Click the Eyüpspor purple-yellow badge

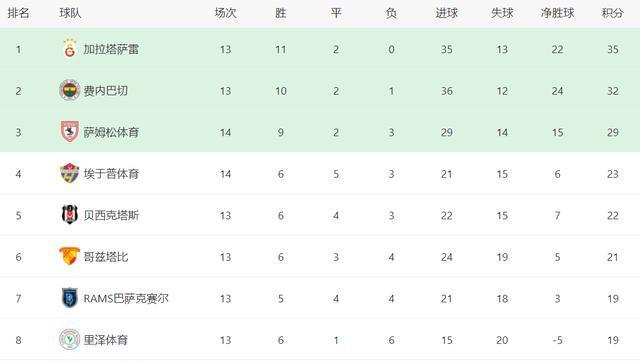tap(69, 173)
